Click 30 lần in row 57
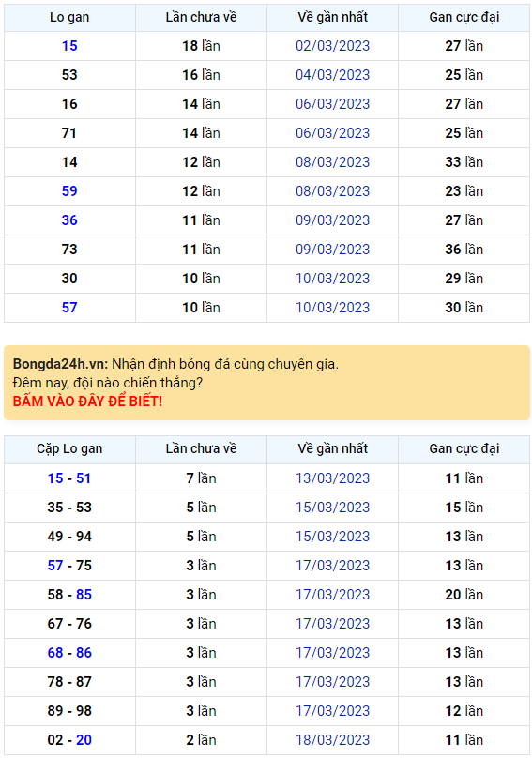Viewport: 532px width, 758px height. pyautogui.click(x=464, y=308)
